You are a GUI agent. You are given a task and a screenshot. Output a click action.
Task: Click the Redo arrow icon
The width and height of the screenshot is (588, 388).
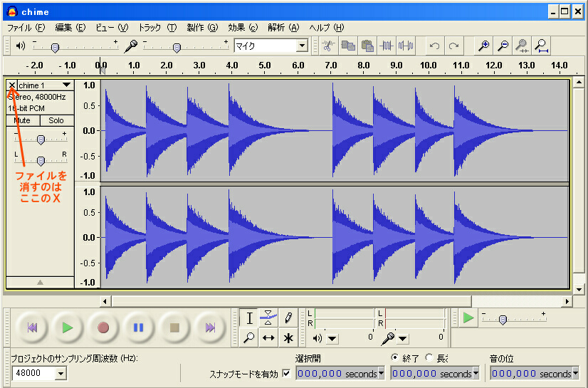tap(454, 46)
